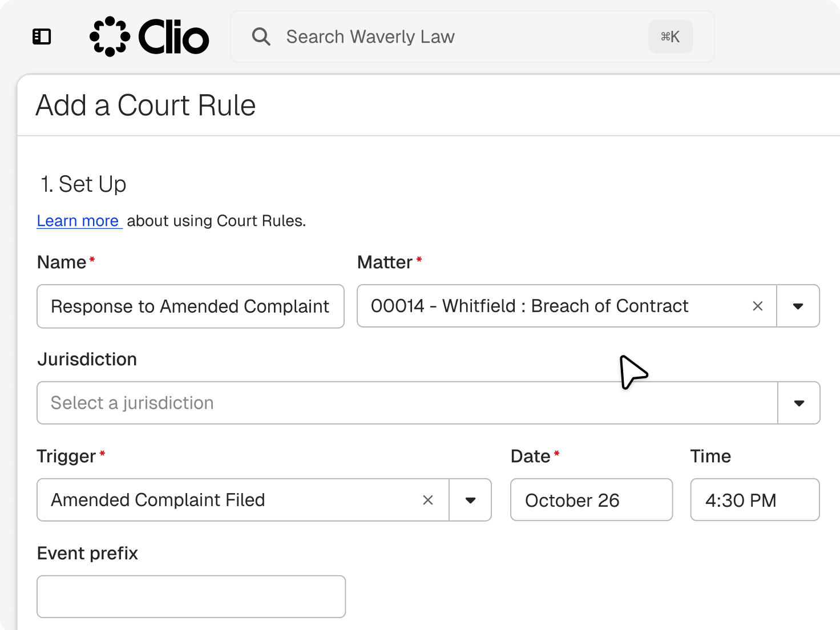Focus the Search Waverly Law field

click(472, 37)
